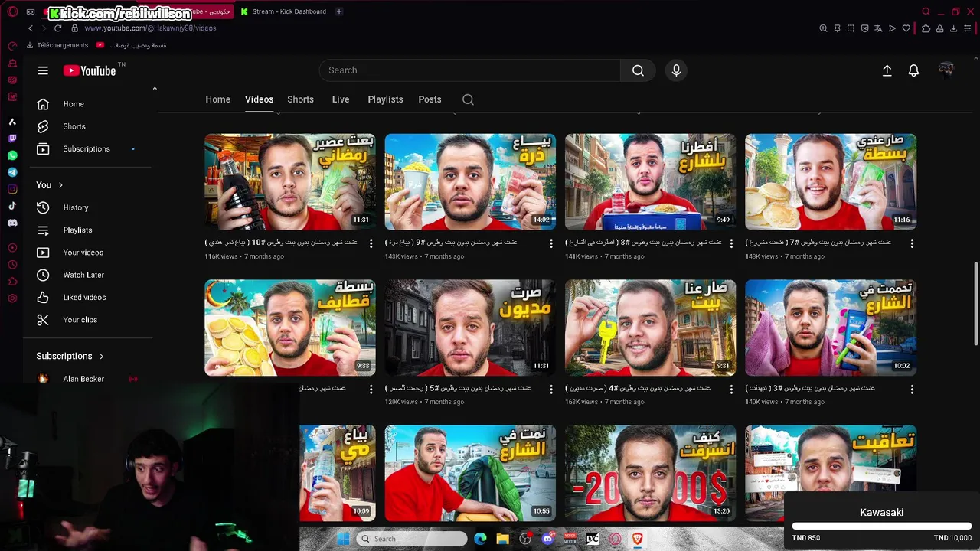Viewport: 980px width, 551px height.
Task: Open Twitch in the Opera sidebar
Action: point(12,139)
